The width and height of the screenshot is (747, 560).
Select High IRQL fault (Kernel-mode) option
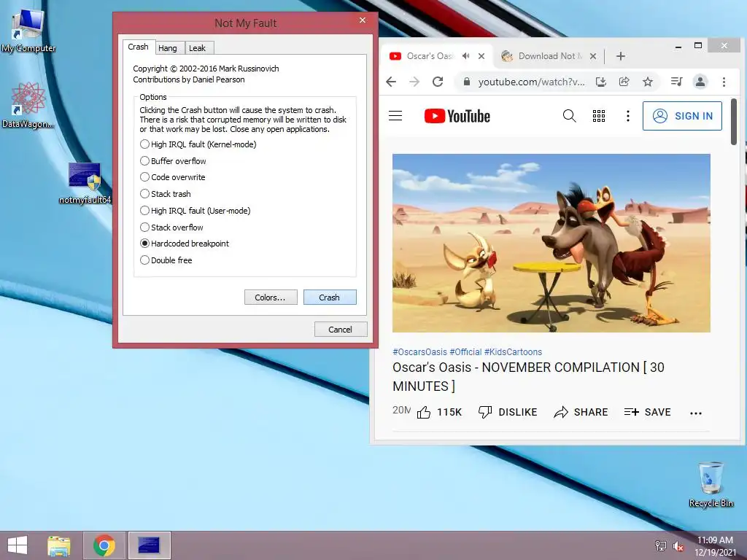pos(198,144)
